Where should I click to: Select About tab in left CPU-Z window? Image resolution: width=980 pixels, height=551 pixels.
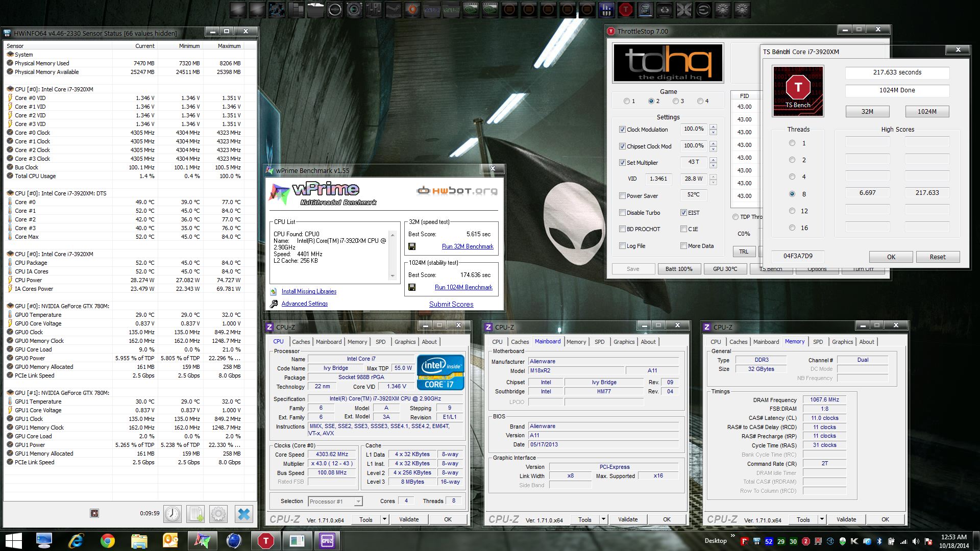429,342
